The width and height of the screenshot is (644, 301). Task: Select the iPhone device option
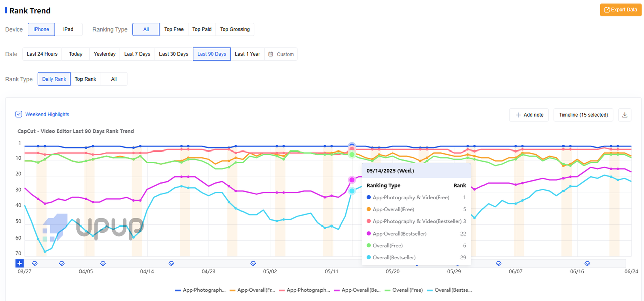pyautogui.click(x=41, y=29)
